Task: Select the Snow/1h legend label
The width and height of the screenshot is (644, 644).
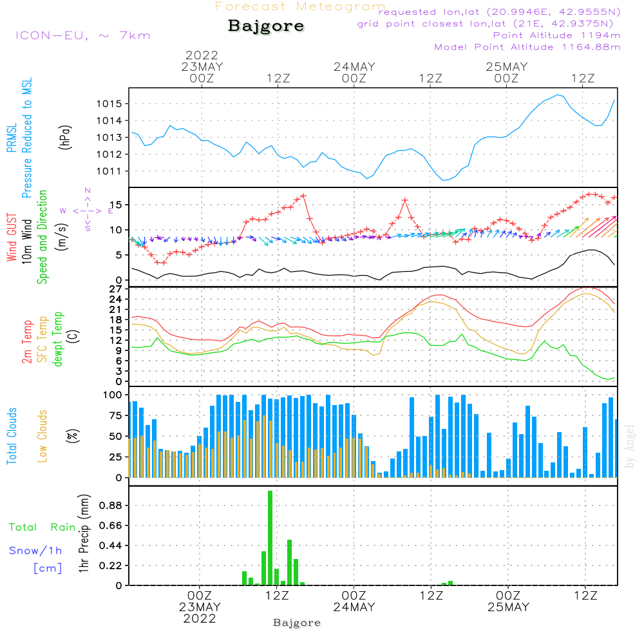Action: tap(35, 551)
